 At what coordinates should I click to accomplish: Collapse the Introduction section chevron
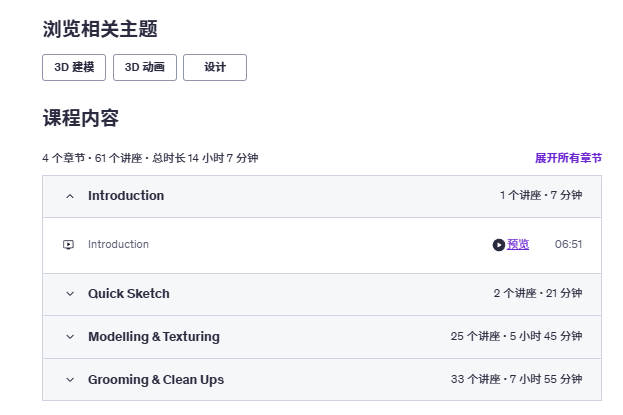coord(70,196)
